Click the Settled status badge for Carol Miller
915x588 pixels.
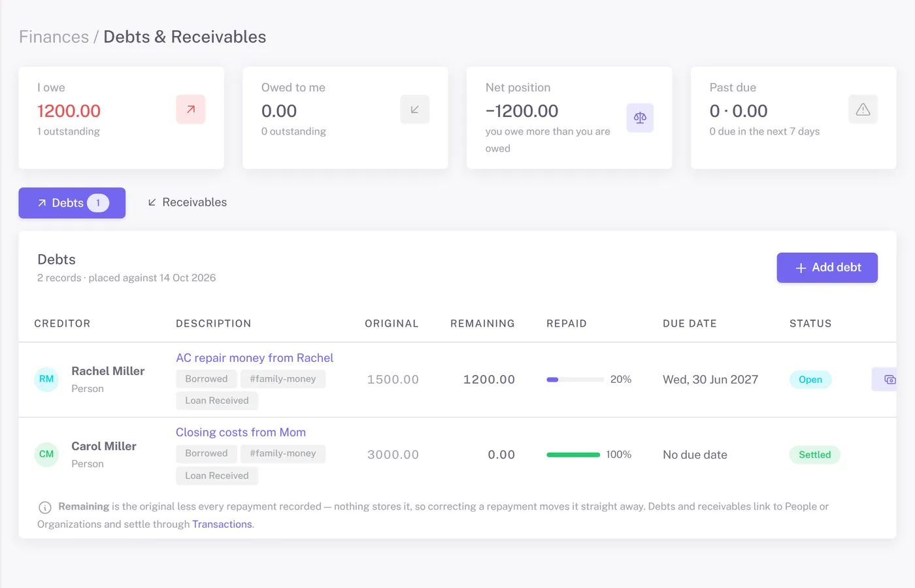point(814,455)
